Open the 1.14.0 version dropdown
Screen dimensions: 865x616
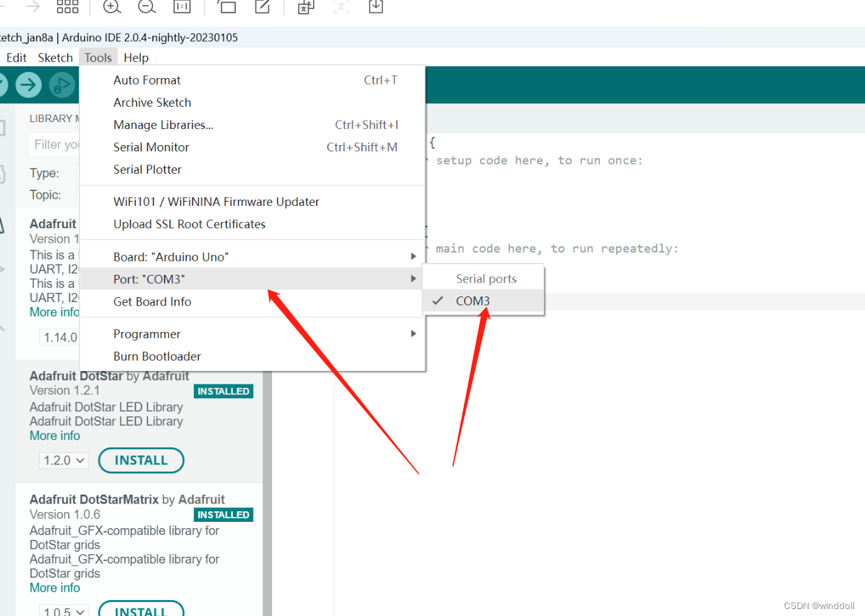[x=59, y=338]
